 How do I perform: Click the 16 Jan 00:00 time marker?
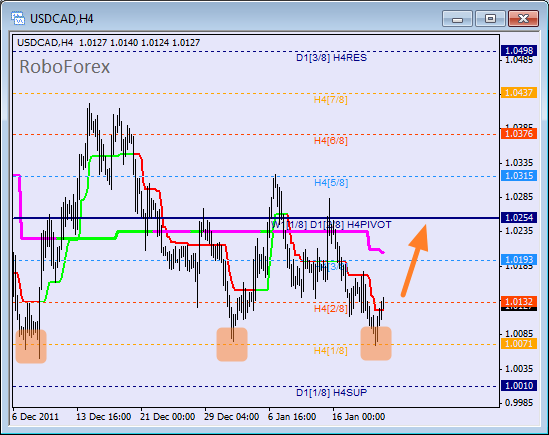tap(358, 417)
